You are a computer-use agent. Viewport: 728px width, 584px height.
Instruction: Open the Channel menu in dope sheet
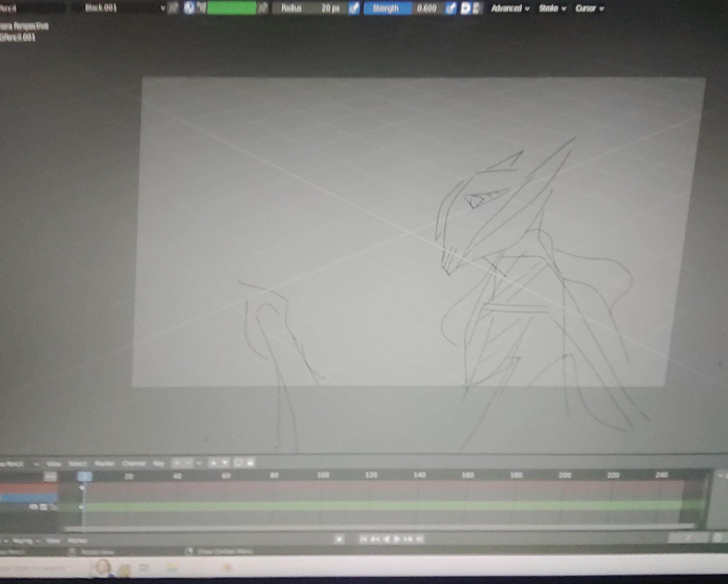pos(134,463)
